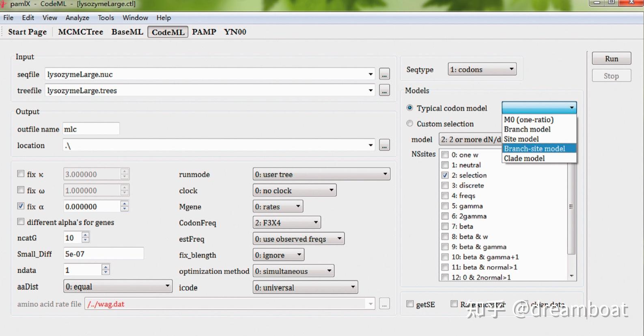Screen dimensions: 644x336
Task: Click the ndata value field
Action: coord(83,270)
